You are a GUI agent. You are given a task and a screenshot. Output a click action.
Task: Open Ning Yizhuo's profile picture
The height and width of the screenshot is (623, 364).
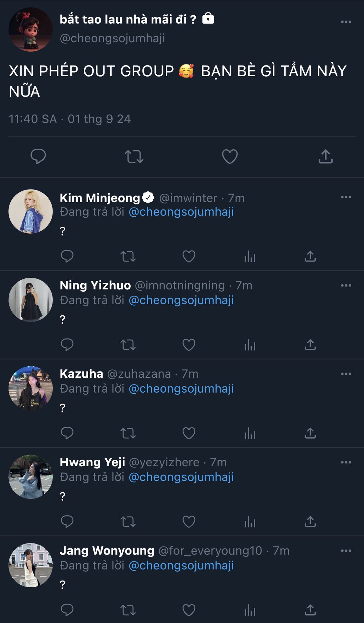click(30, 300)
